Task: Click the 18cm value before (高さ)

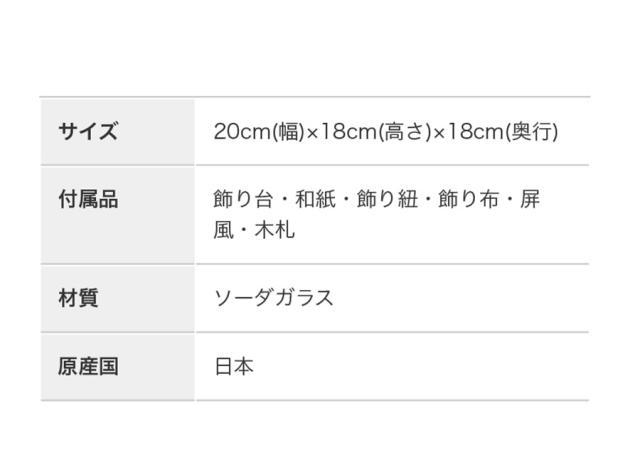Action: pyautogui.click(x=346, y=131)
